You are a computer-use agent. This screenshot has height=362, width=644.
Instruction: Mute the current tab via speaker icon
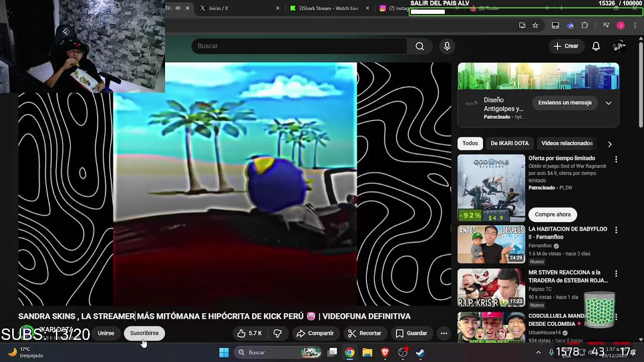point(178,8)
